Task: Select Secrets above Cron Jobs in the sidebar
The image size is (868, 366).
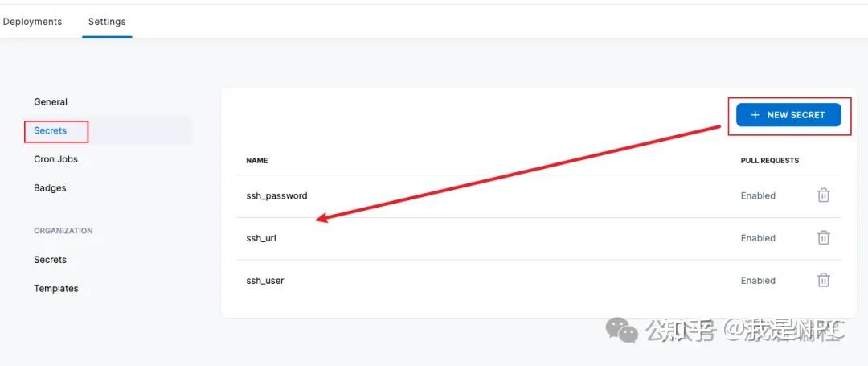Action: 51,130
